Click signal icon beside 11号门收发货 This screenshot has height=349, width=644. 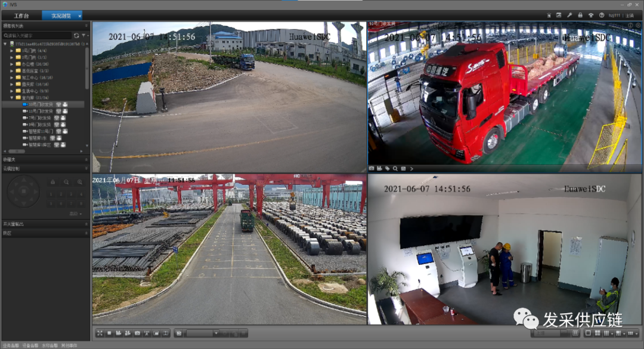pos(58,111)
